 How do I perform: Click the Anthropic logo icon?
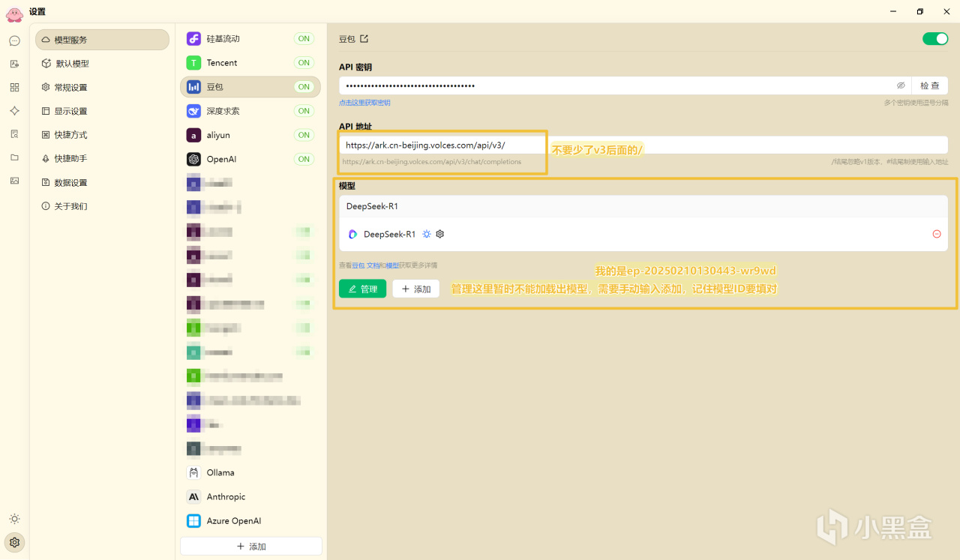pyautogui.click(x=193, y=496)
